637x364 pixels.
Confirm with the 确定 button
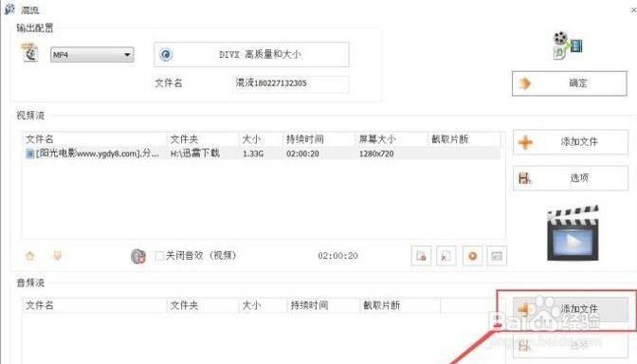(x=569, y=83)
